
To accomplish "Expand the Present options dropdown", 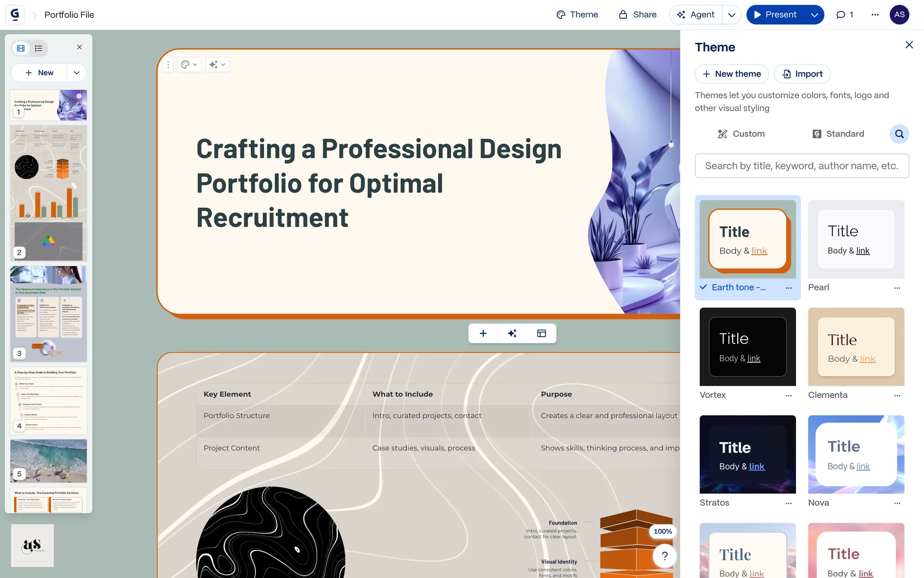I will [814, 14].
